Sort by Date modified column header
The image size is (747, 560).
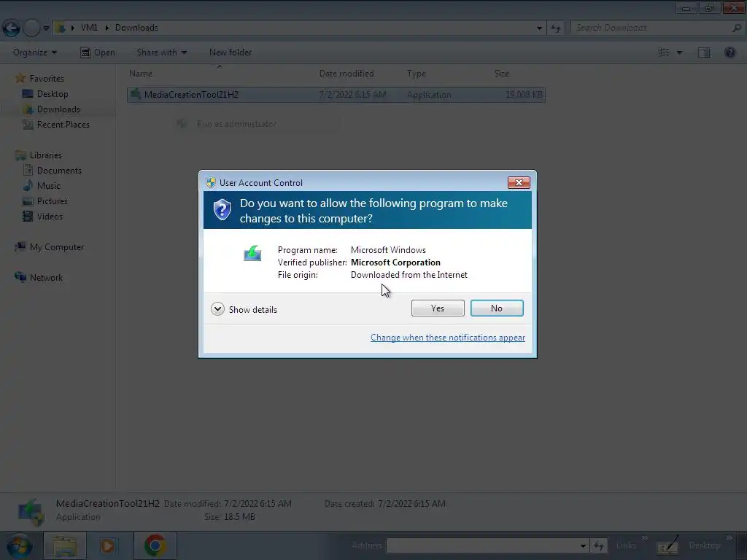pyautogui.click(x=347, y=74)
